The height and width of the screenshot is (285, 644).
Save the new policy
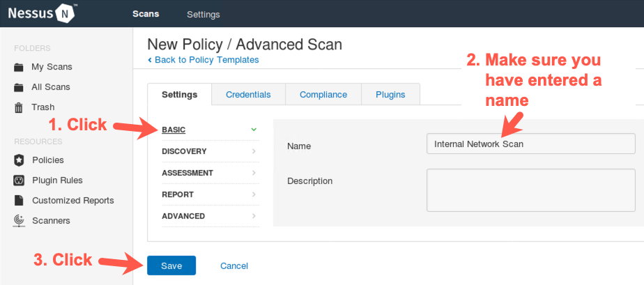point(171,265)
